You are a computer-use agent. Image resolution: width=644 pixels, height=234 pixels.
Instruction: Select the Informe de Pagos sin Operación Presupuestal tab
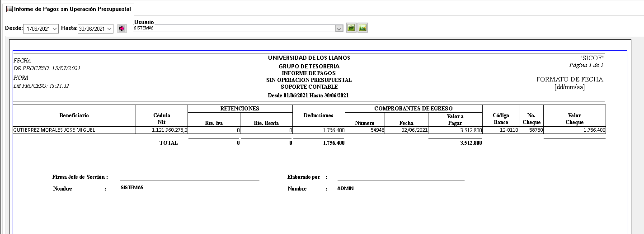coord(68,9)
